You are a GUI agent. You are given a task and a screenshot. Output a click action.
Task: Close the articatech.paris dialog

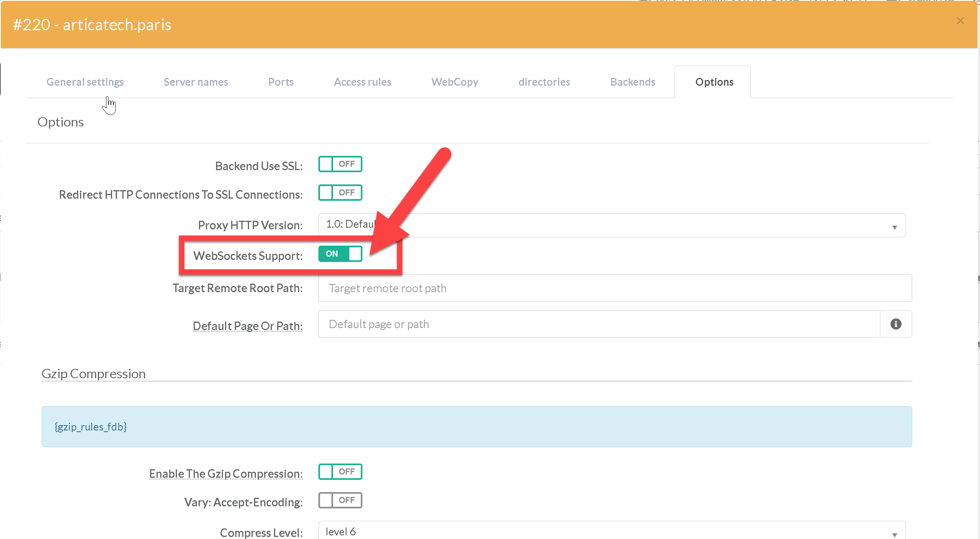pyautogui.click(x=960, y=21)
